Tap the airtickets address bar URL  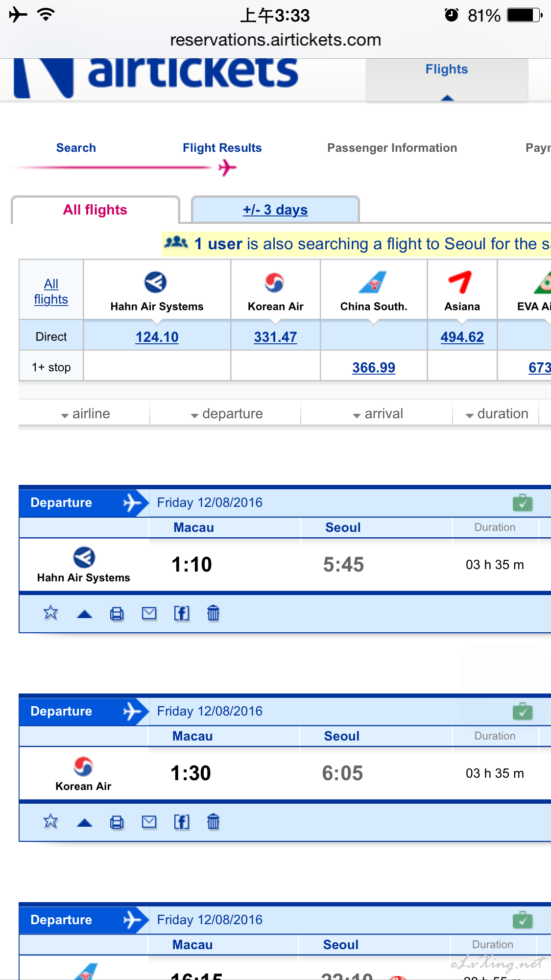tap(275, 40)
